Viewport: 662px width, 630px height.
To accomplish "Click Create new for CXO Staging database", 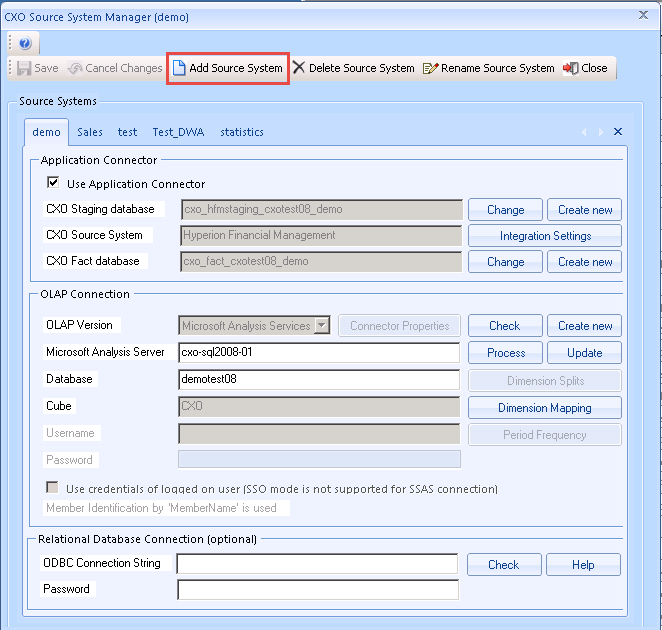I will [x=585, y=210].
